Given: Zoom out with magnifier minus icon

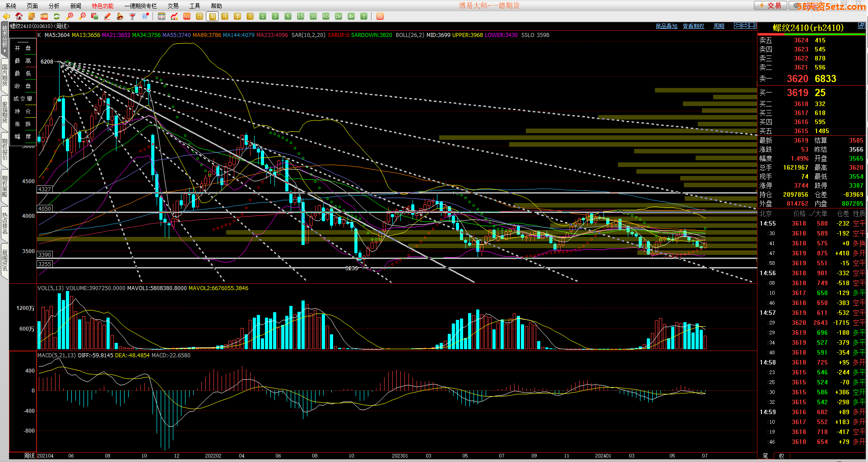Looking at the screenshot, I should tap(82, 16).
